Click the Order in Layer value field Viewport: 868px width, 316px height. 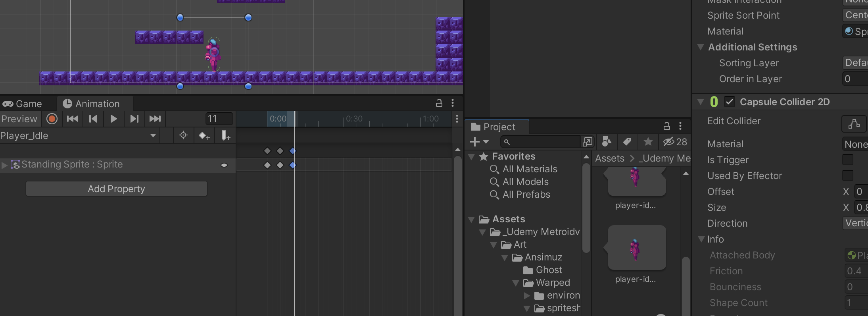click(x=855, y=79)
